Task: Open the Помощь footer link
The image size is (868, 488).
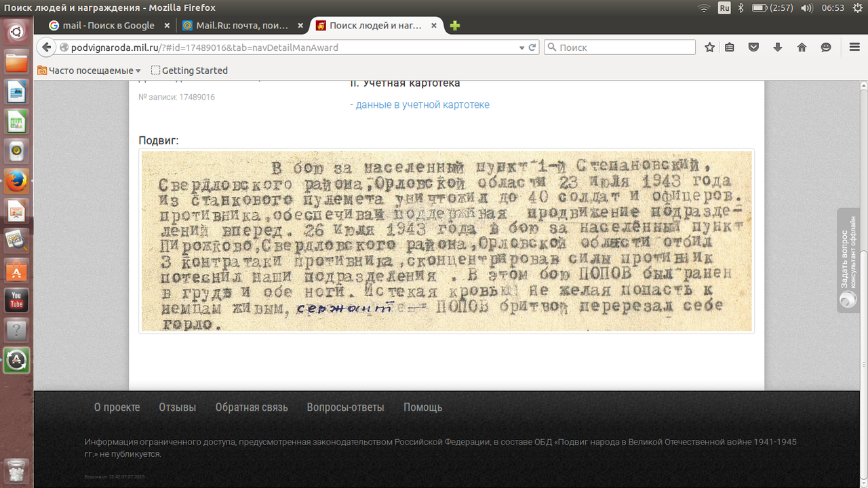Action: coord(422,407)
